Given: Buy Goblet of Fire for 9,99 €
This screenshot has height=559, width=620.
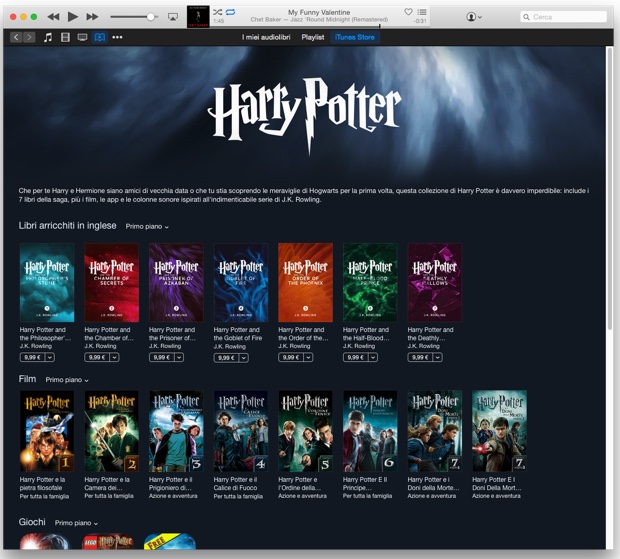Looking at the screenshot, I should pos(226,358).
